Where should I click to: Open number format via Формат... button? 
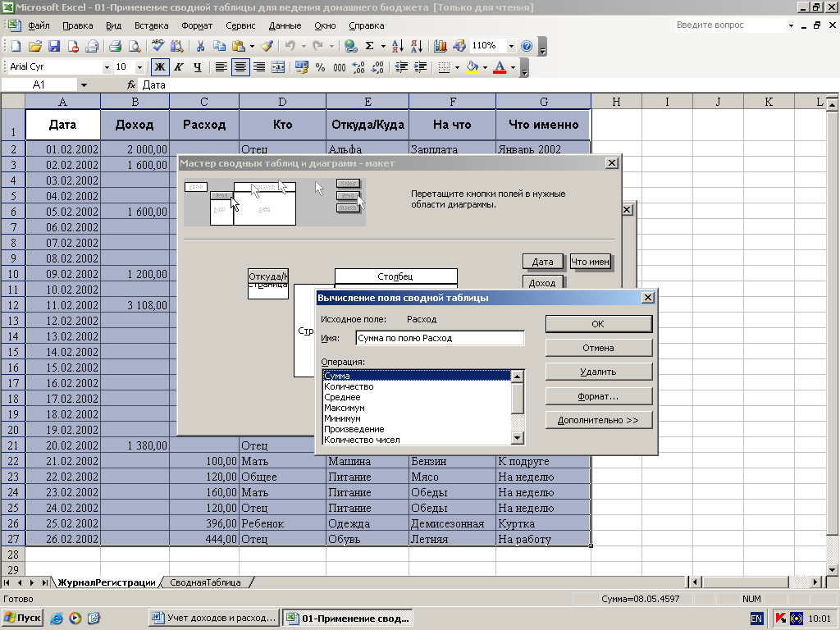coord(598,396)
